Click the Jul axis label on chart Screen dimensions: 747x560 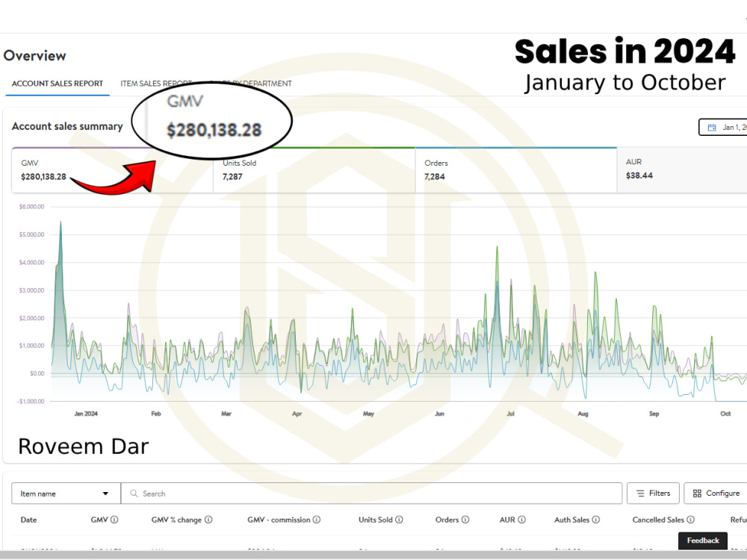(511, 414)
